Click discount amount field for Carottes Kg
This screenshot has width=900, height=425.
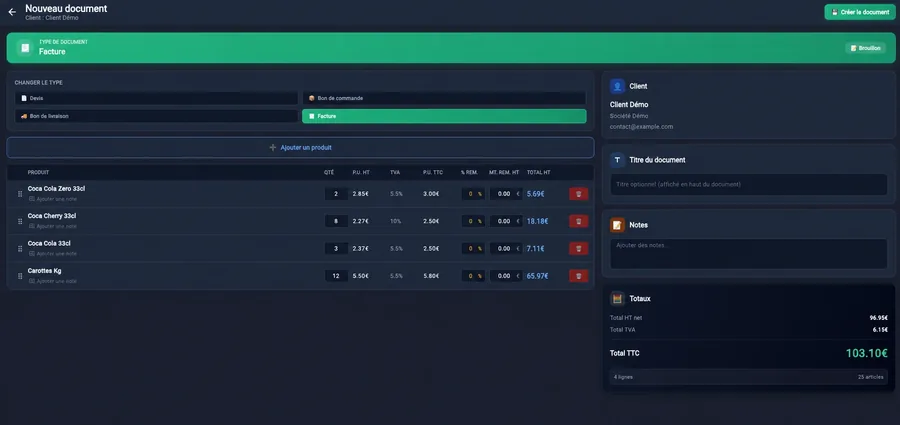(x=506, y=276)
